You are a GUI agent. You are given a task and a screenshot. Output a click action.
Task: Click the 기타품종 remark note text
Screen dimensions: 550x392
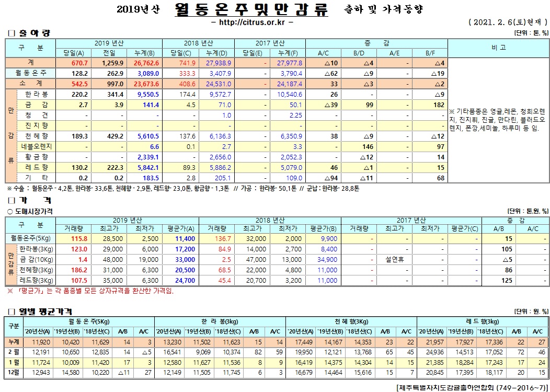point(498,120)
